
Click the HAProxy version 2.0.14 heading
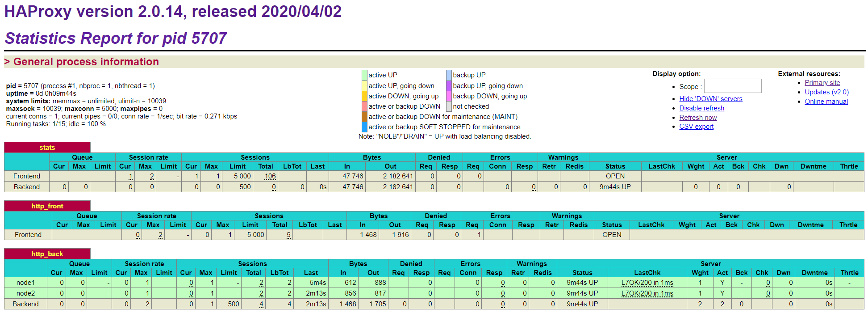[173, 12]
